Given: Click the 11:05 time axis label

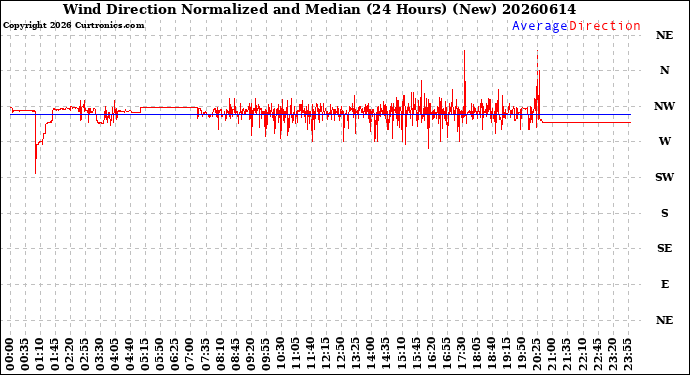Looking at the screenshot, I should pyautogui.click(x=295, y=354).
